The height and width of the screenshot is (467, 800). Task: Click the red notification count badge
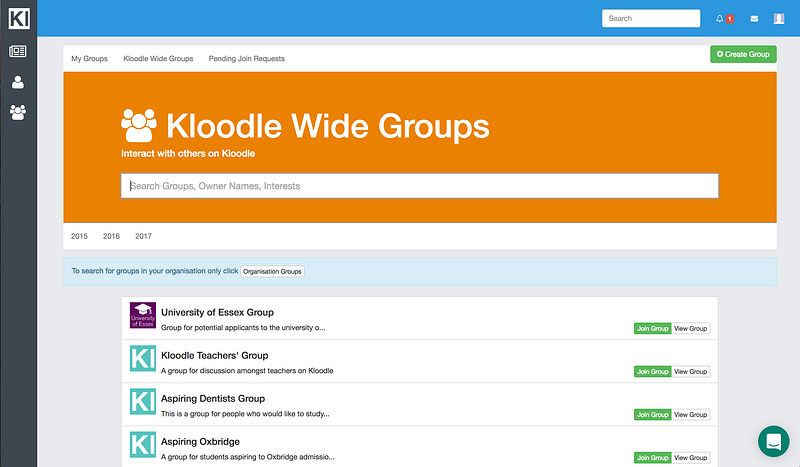pos(730,19)
